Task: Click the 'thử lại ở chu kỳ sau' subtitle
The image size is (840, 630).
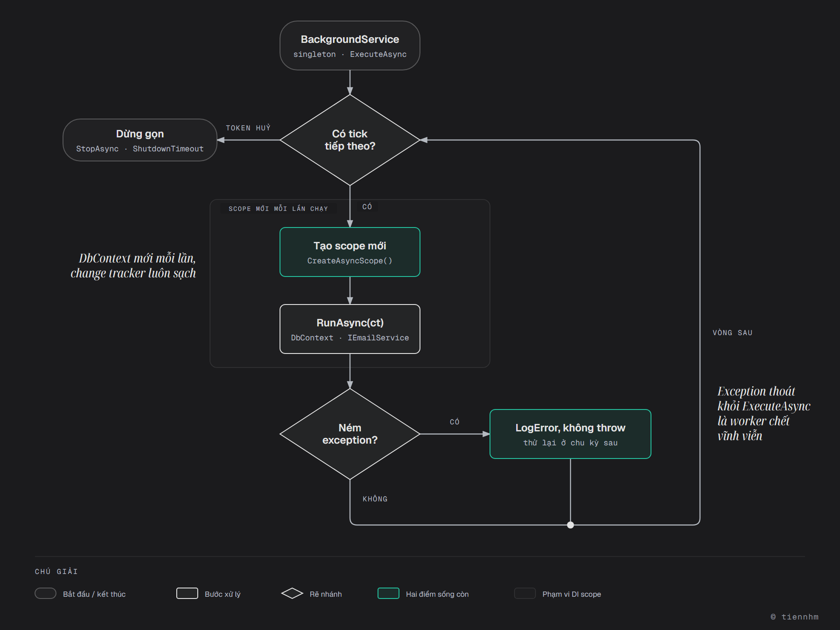Action: (570, 443)
